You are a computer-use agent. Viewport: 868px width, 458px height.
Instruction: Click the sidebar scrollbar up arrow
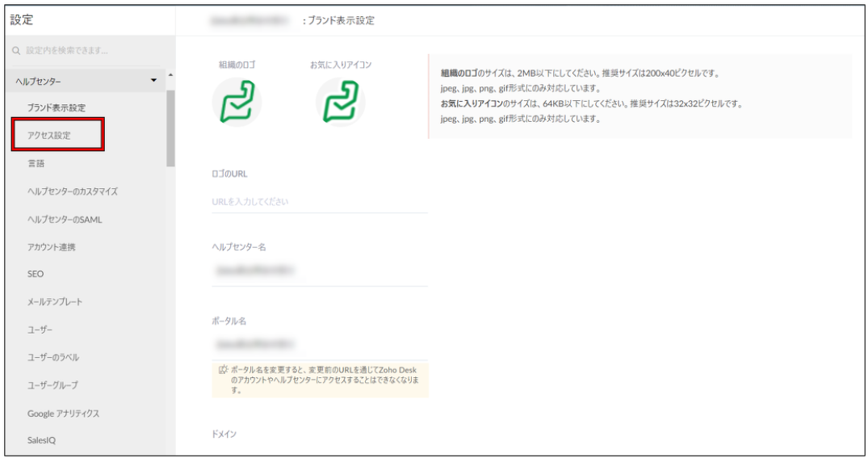point(170,75)
